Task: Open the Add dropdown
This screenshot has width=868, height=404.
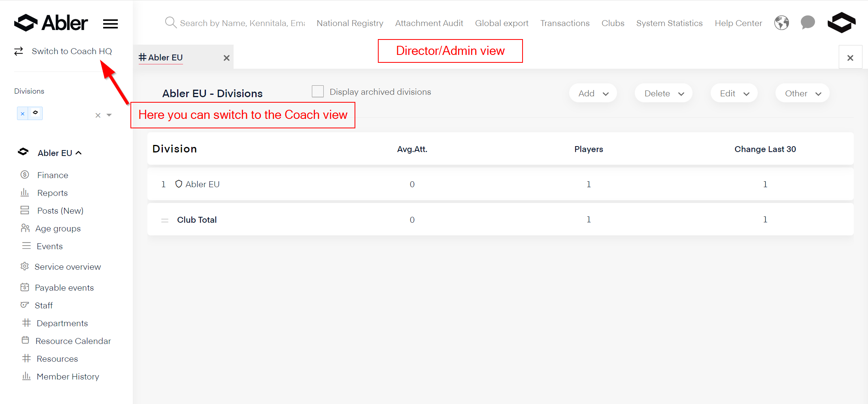Action: [x=593, y=94]
